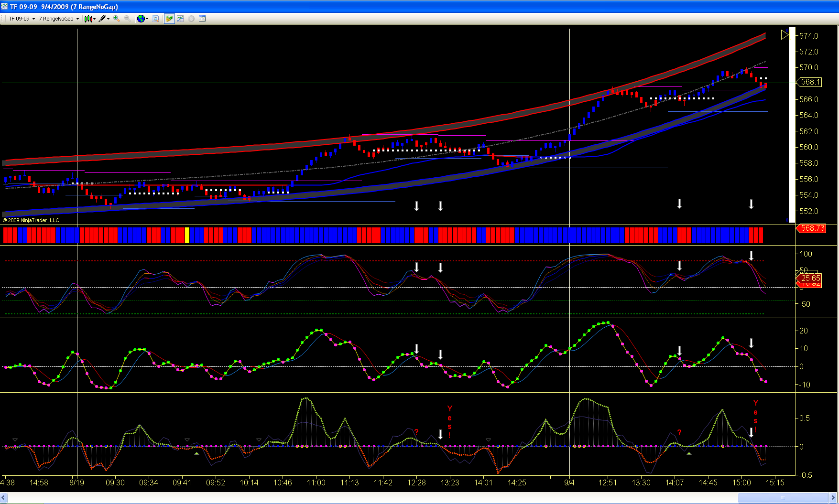Click the 14:07 time axis label
Viewport: 839px width, 504px height.
coord(675,483)
